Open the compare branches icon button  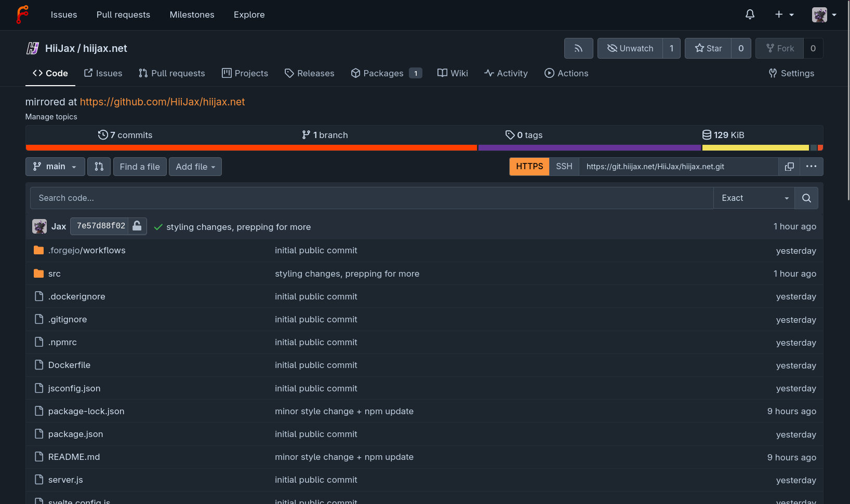[x=99, y=167]
